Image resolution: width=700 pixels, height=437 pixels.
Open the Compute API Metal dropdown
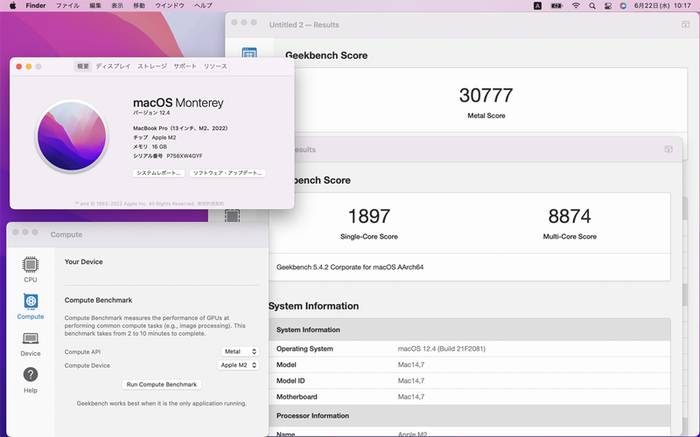(240, 351)
